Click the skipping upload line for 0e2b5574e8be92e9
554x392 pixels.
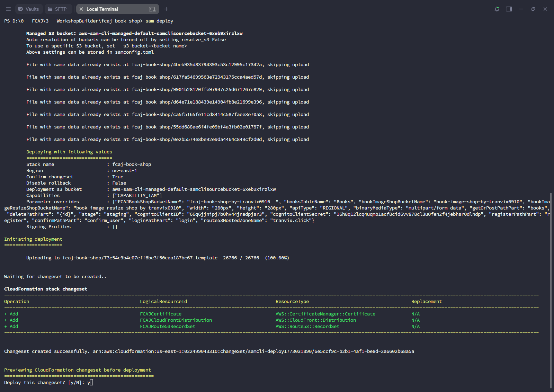(x=168, y=139)
